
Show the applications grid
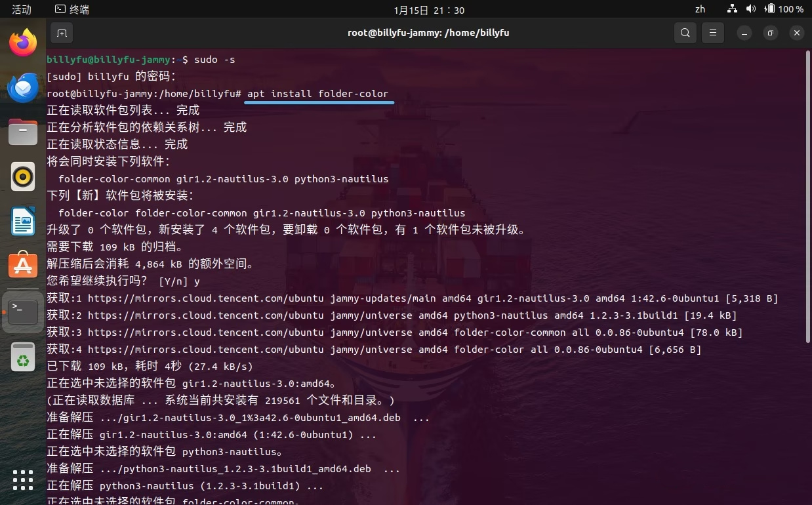coord(23,480)
